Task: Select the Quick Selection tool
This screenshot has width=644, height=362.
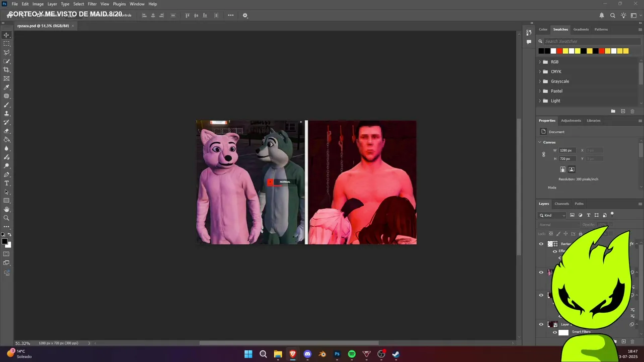Action: point(7,61)
